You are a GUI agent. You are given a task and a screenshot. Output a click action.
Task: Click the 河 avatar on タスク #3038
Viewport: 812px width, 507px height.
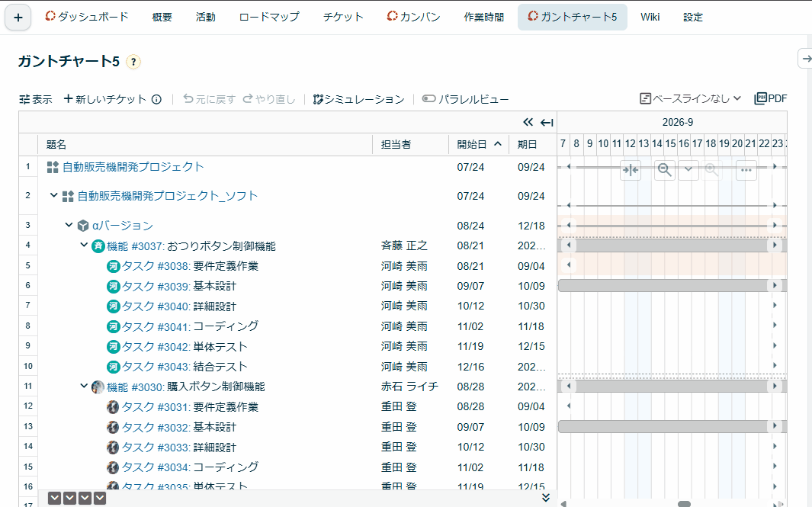click(114, 266)
